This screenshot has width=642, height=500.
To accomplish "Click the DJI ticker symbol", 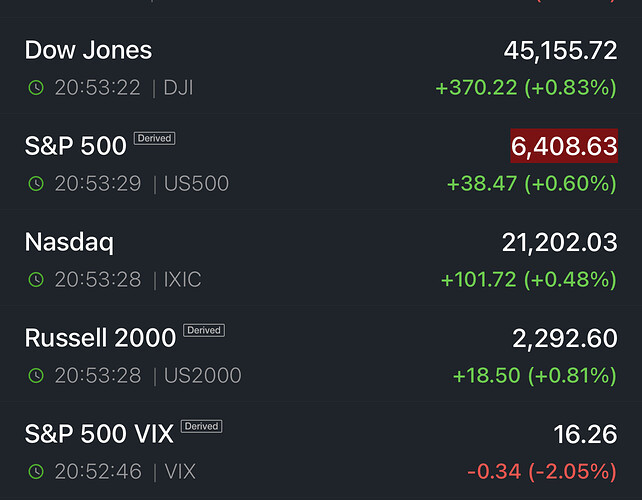I will tap(178, 88).
